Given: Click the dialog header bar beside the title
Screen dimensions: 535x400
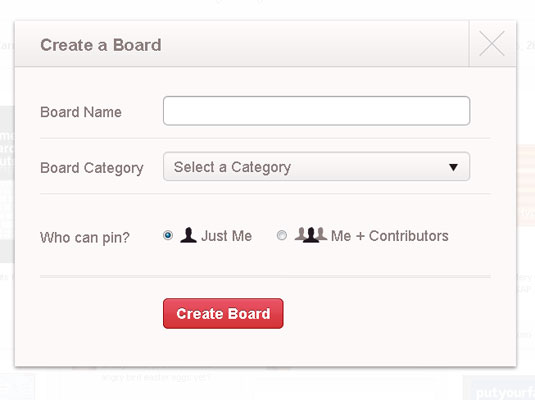Looking at the screenshot, I should pyautogui.click(x=314, y=44).
